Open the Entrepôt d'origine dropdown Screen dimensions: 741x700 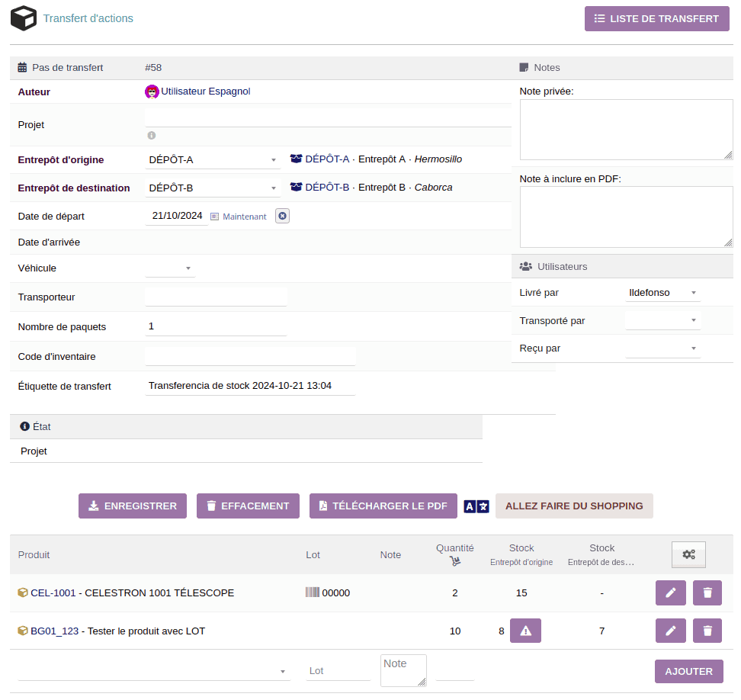pyautogui.click(x=213, y=160)
